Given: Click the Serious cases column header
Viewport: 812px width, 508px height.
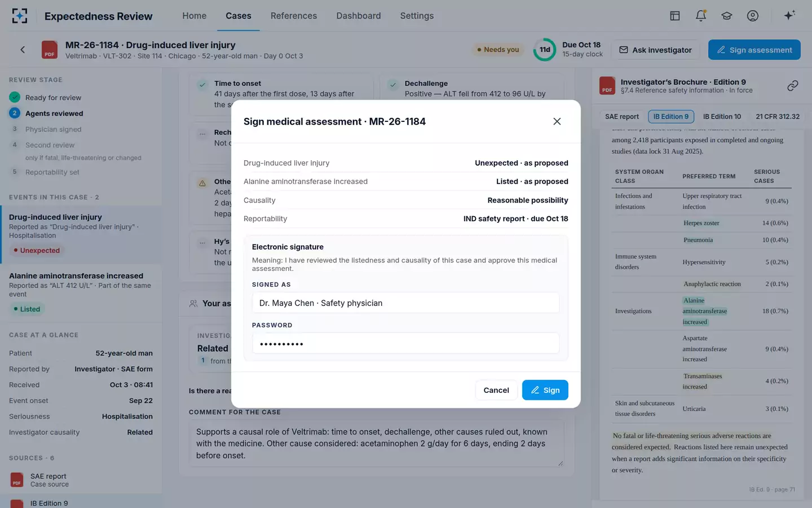Looking at the screenshot, I should (767, 176).
